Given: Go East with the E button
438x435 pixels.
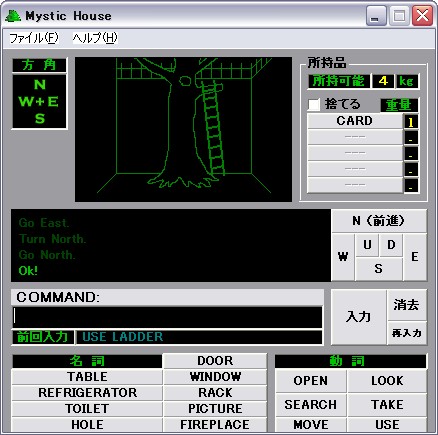Looking at the screenshot, I should [415, 257].
